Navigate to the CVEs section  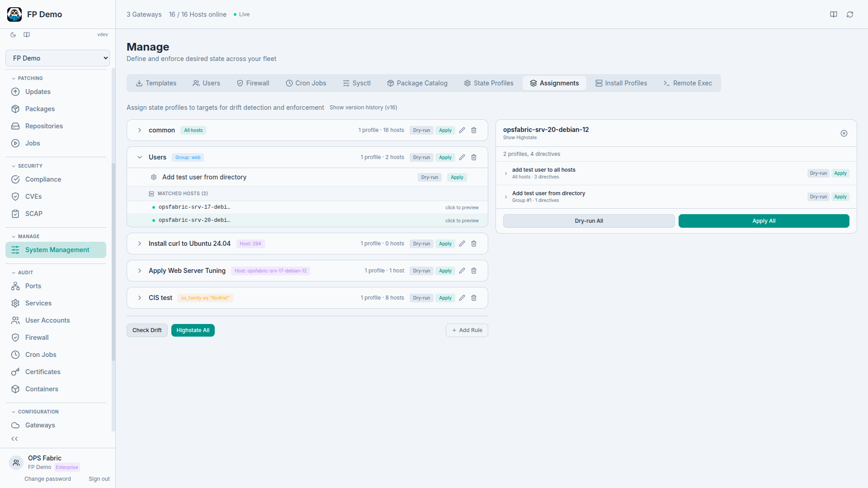tap(33, 197)
